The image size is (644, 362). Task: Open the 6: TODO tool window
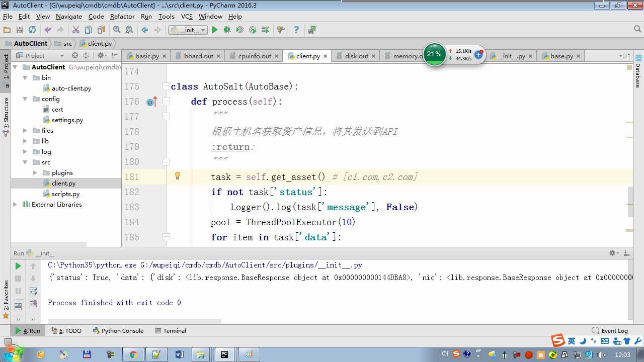click(x=66, y=331)
